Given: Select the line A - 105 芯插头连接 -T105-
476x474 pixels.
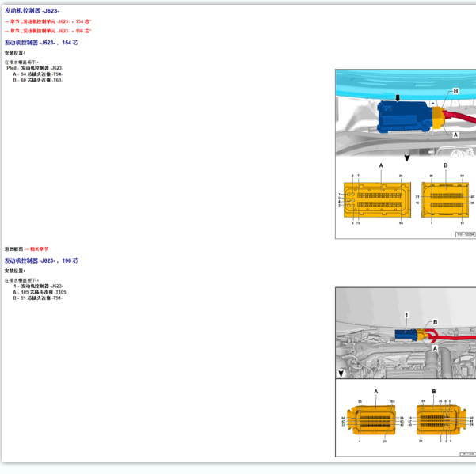Looking at the screenshot, I should (x=40, y=292).
